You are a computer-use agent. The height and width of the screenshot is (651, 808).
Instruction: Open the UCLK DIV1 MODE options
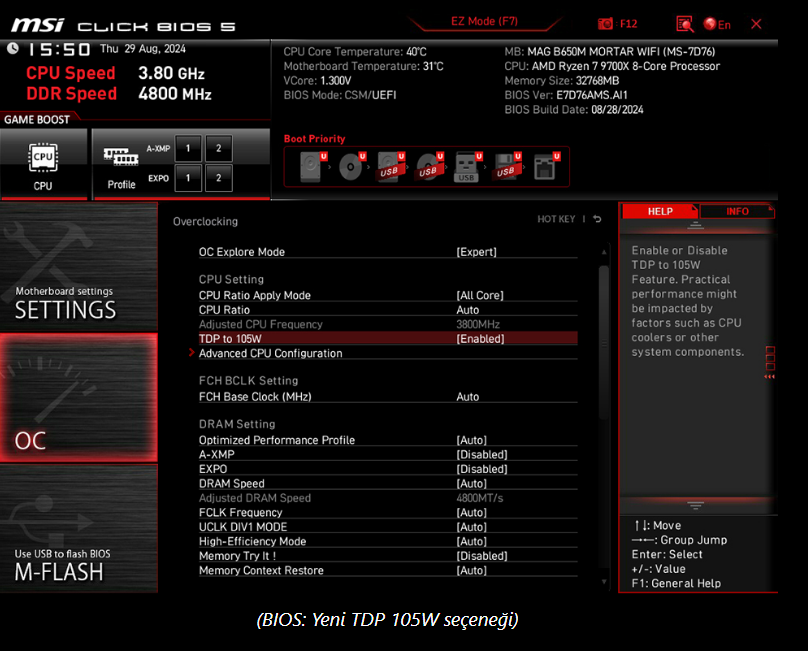(388, 527)
